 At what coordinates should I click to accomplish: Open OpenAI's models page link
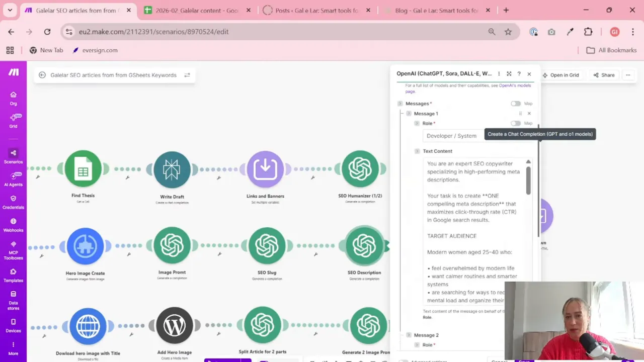click(468, 88)
